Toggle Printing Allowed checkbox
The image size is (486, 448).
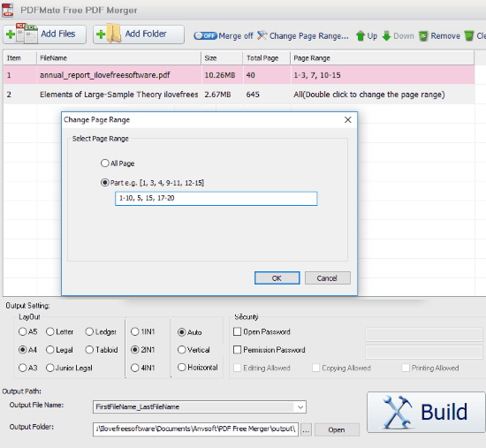[x=406, y=368]
